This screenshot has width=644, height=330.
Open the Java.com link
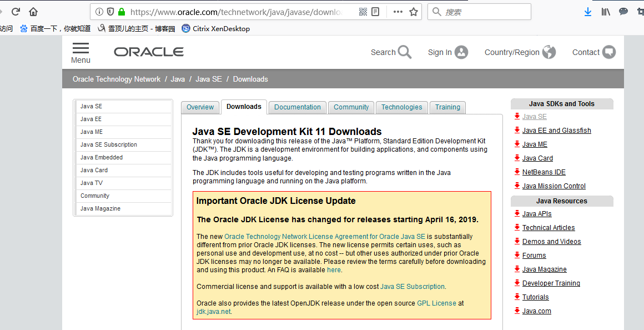[x=536, y=311]
